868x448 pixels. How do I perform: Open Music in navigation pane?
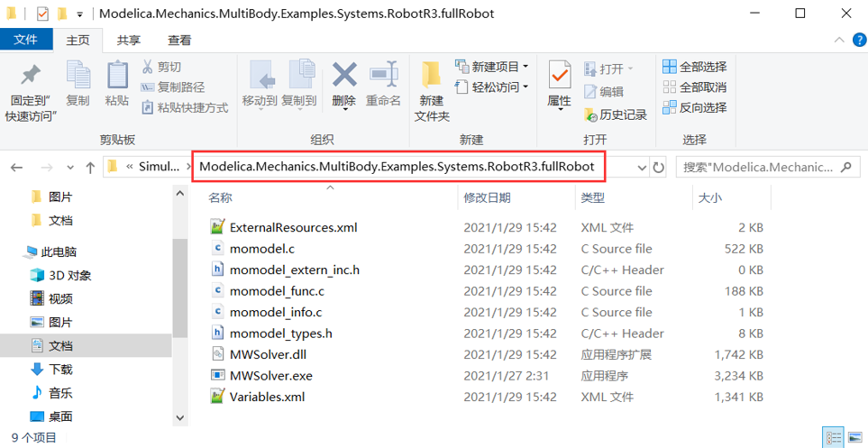pyautogui.click(x=51, y=393)
